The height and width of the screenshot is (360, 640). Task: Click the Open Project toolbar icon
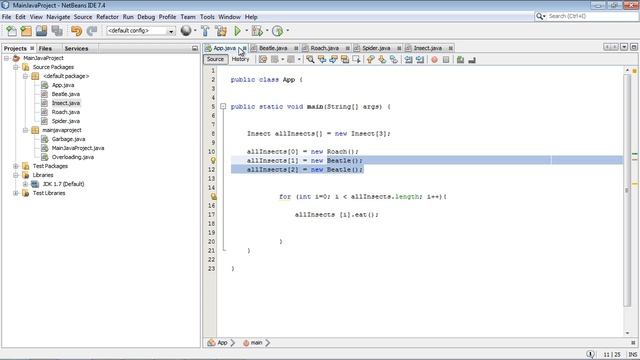tap(41, 31)
